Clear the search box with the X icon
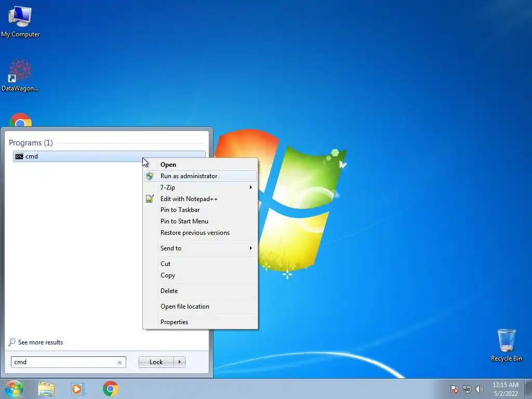This screenshot has width=532, height=399. pyautogui.click(x=119, y=362)
